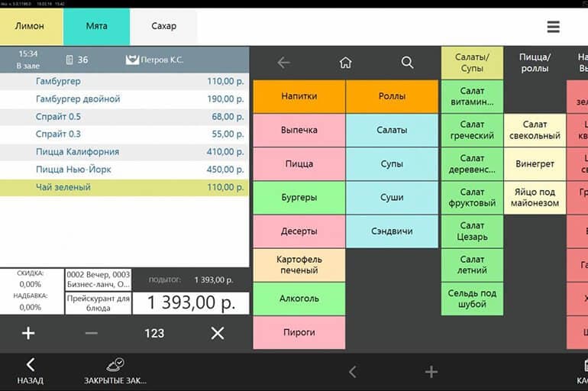Select the waiter icon for Петров К.С.
This screenshot has width=588, height=391.
coord(132,60)
